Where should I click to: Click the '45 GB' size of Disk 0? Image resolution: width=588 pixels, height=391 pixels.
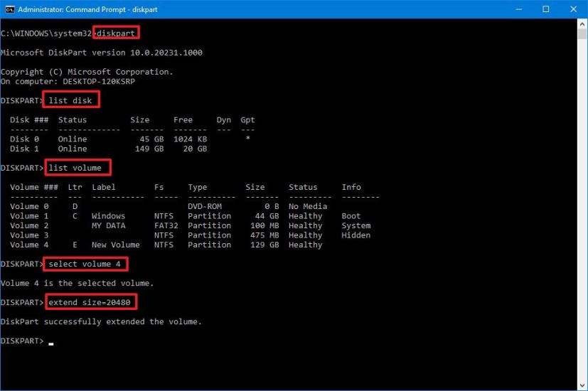tap(152, 139)
